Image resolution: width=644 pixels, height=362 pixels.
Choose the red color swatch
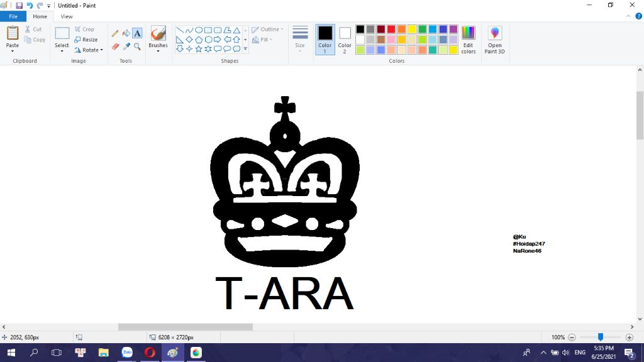click(x=391, y=29)
